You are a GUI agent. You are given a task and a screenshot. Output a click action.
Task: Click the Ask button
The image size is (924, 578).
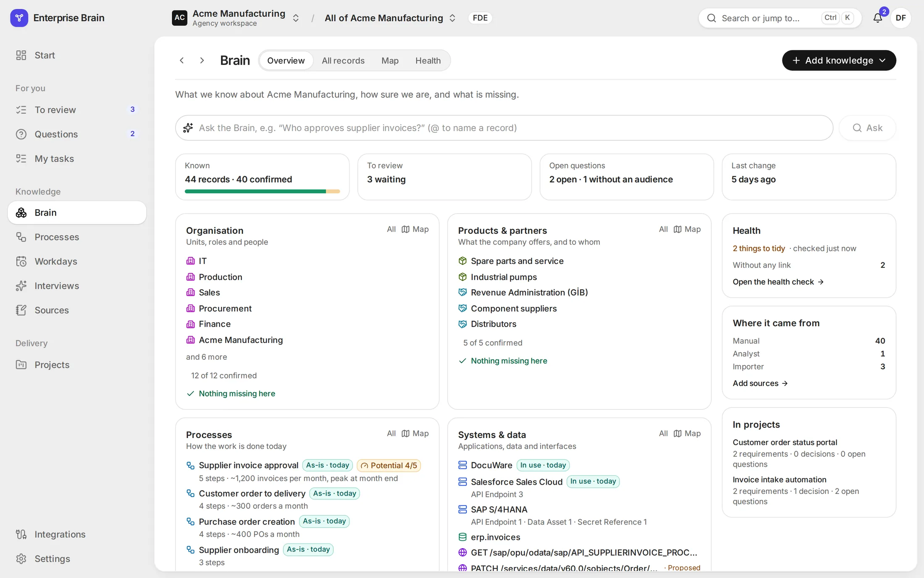(867, 128)
